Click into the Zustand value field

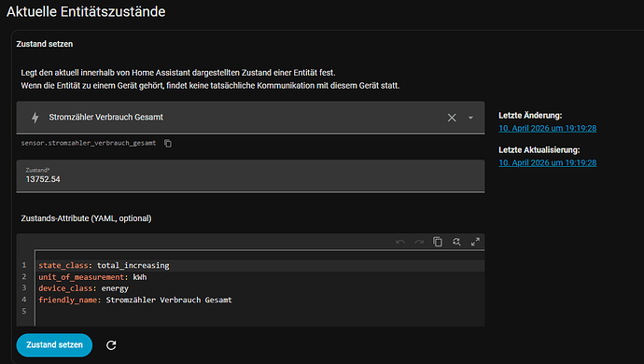pos(250,175)
